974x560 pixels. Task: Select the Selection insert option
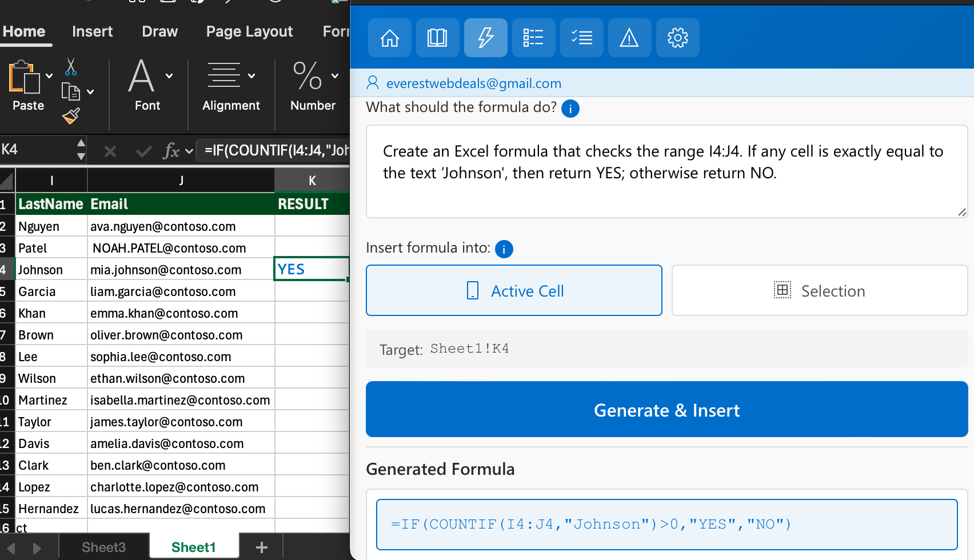(x=819, y=290)
